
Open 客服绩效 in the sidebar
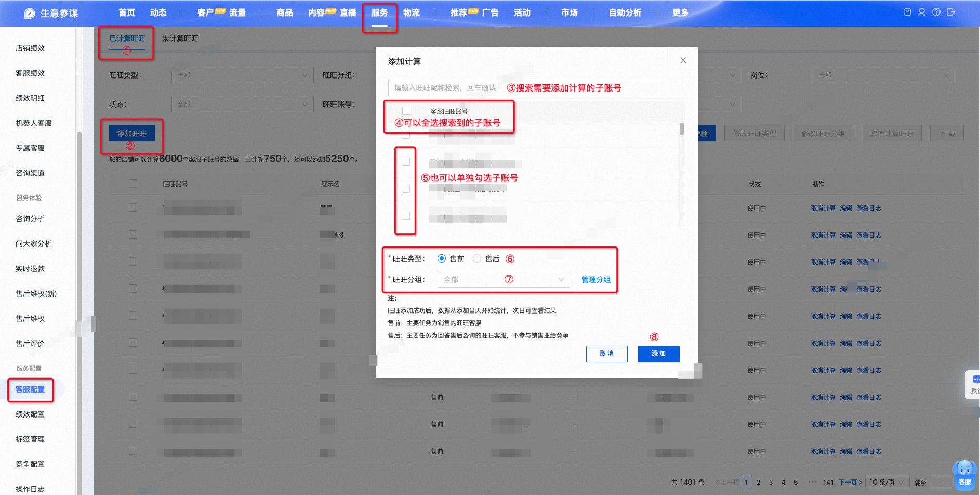tap(30, 73)
